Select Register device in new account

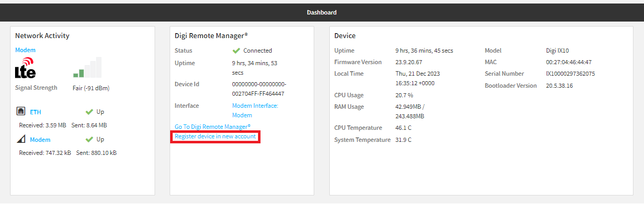coord(215,136)
